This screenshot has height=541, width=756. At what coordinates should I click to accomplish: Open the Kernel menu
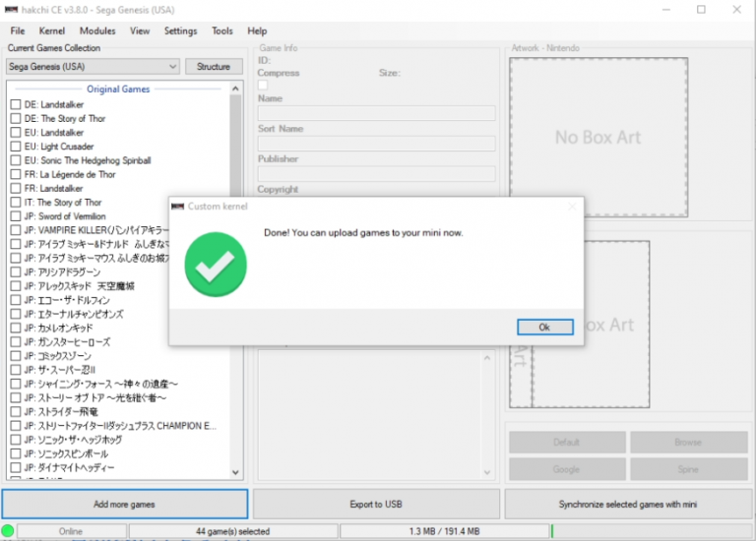tap(52, 30)
